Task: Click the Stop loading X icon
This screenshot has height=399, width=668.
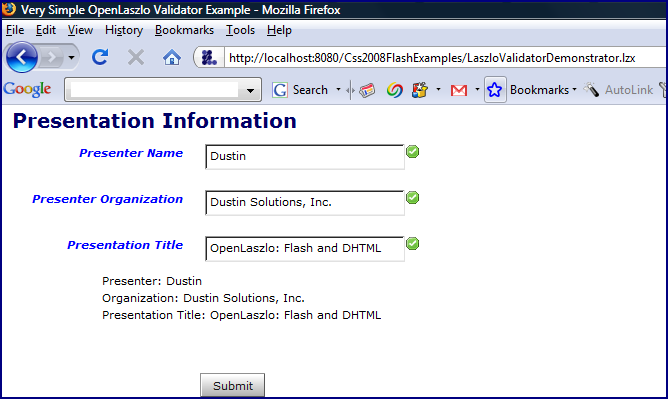Action: [136, 57]
